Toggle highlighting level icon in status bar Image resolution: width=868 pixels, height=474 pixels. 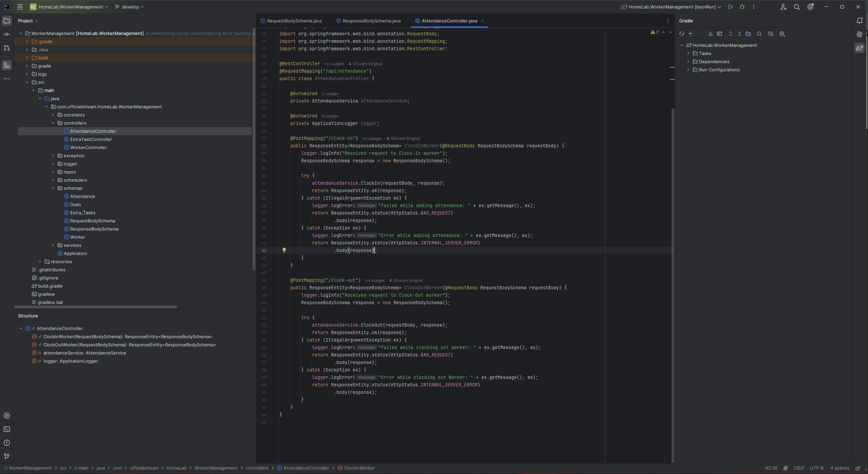[x=786, y=468]
